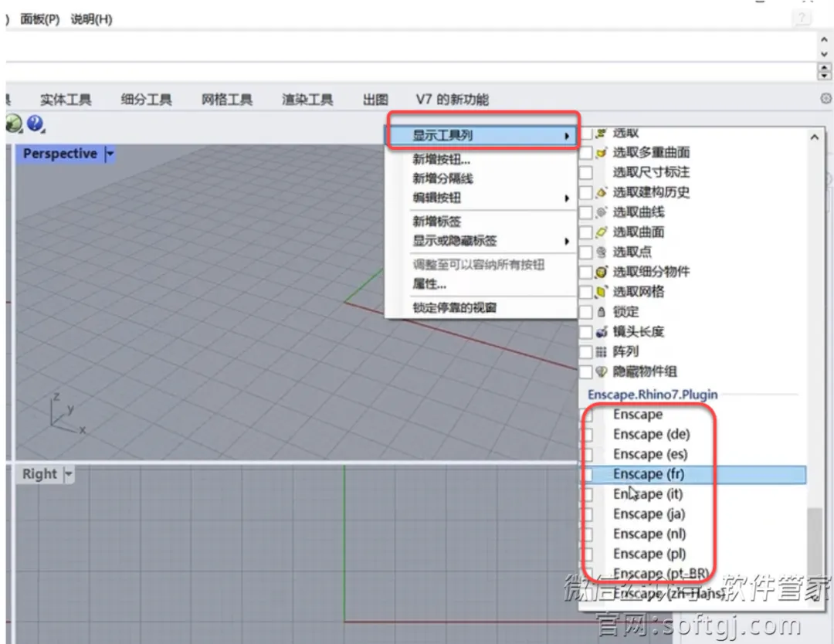
Task: Switch to the 实体工具 tab
Action: click(x=66, y=100)
